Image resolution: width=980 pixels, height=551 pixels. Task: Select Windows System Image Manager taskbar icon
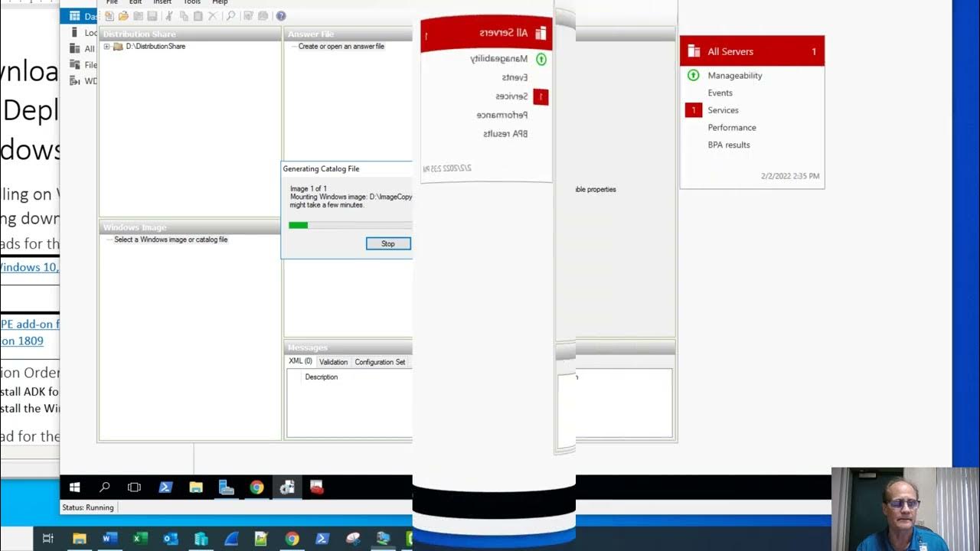(287, 487)
